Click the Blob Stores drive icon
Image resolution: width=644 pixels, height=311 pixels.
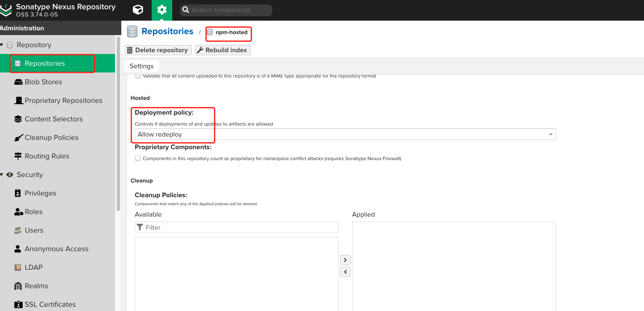[x=18, y=82]
